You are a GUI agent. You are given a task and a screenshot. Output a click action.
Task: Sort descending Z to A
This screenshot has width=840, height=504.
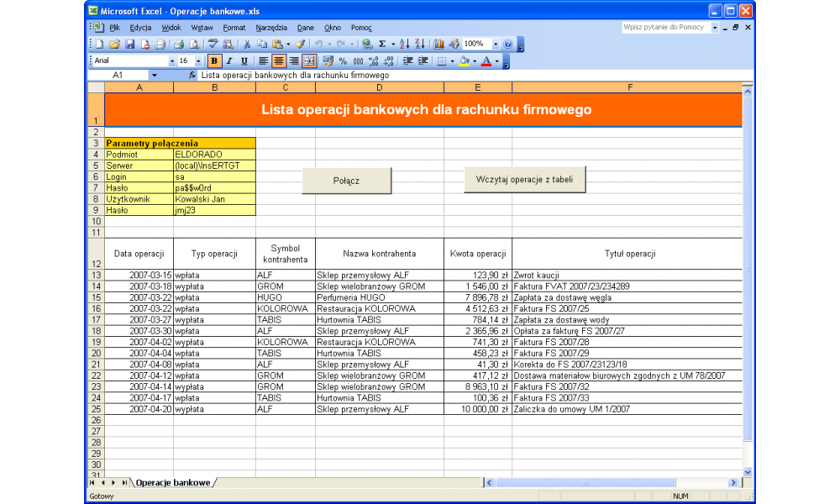419,45
